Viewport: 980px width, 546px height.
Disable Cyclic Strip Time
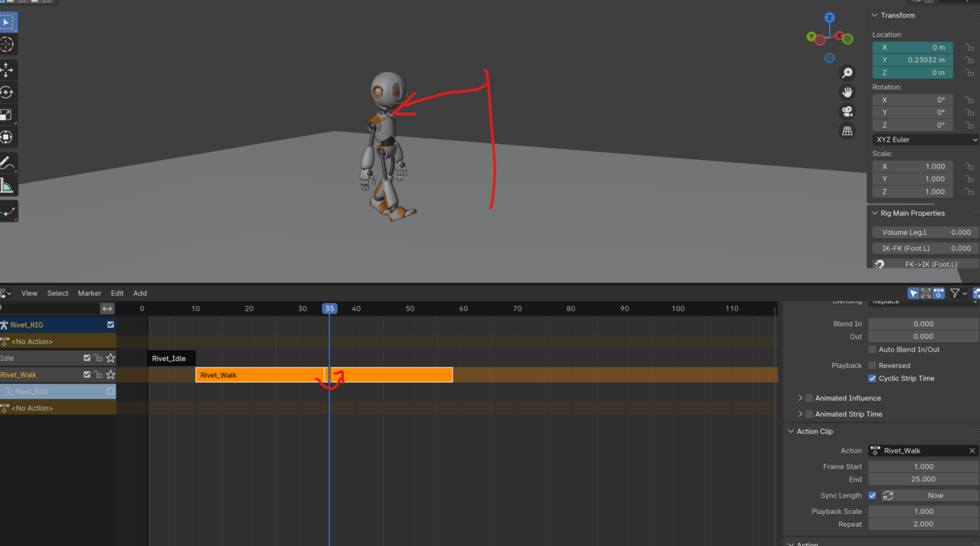[x=872, y=378]
